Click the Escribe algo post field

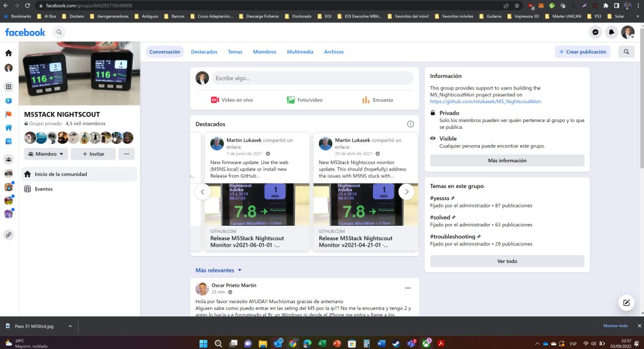coord(312,78)
